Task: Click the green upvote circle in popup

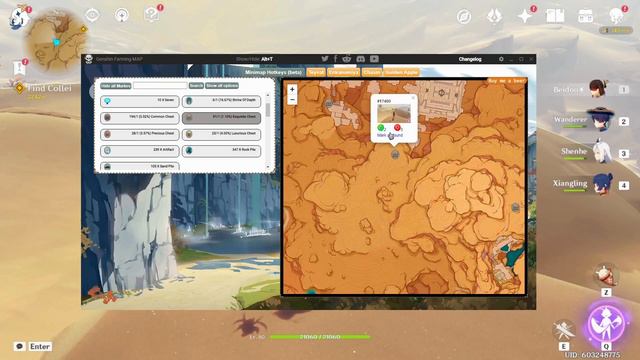Action: [380, 128]
